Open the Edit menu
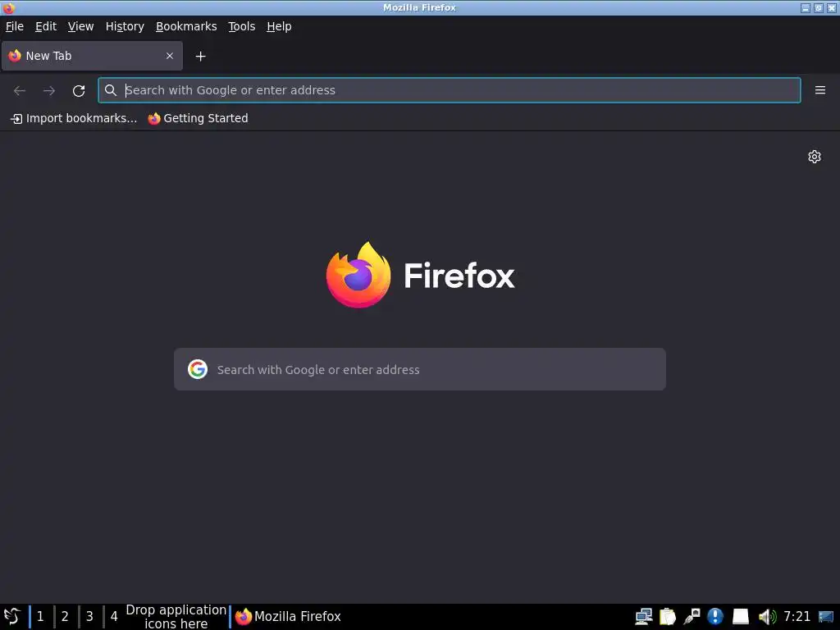Screen dimensions: 840x630 tap(46, 26)
